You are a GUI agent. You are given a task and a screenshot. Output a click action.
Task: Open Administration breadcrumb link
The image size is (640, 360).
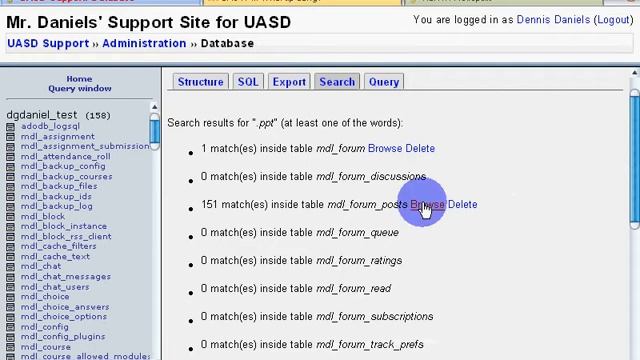click(144, 44)
